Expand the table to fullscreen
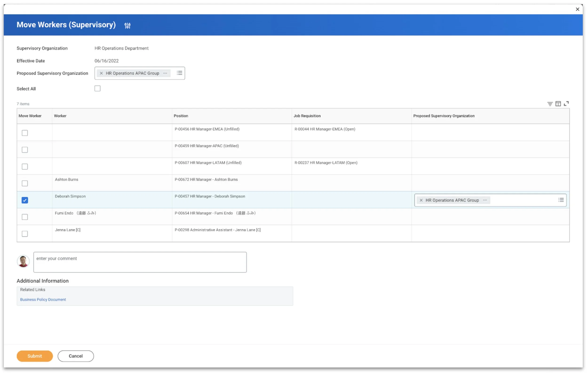Image resolution: width=588 pixels, height=374 pixels. coord(566,104)
